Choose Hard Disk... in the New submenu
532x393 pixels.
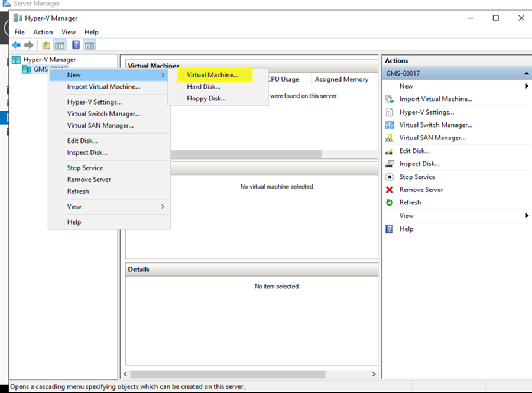click(203, 87)
